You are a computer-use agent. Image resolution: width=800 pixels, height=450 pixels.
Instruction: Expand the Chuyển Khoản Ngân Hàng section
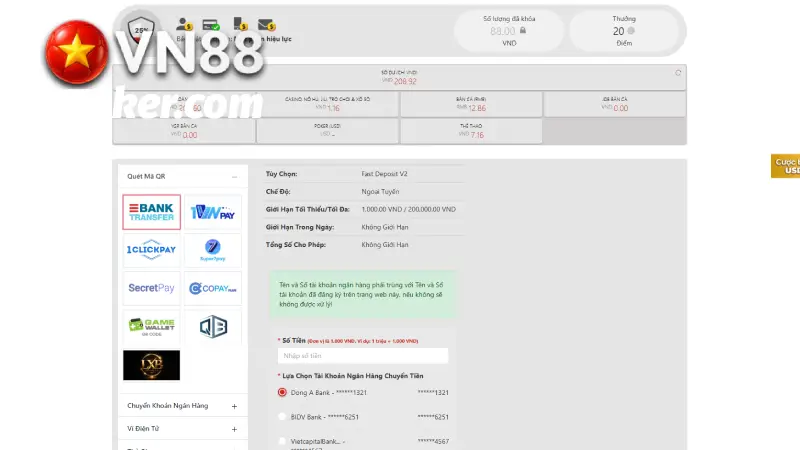pyautogui.click(x=234, y=406)
